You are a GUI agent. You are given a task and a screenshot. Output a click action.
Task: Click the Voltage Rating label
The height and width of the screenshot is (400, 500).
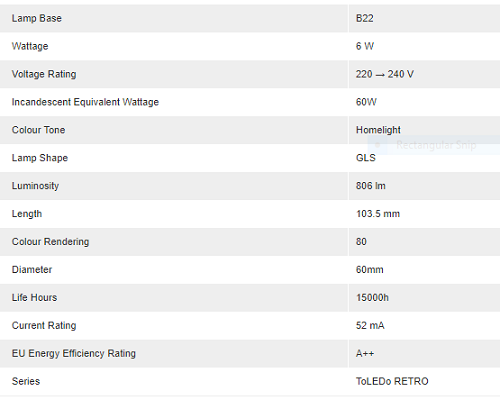click(x=44, y=74)
